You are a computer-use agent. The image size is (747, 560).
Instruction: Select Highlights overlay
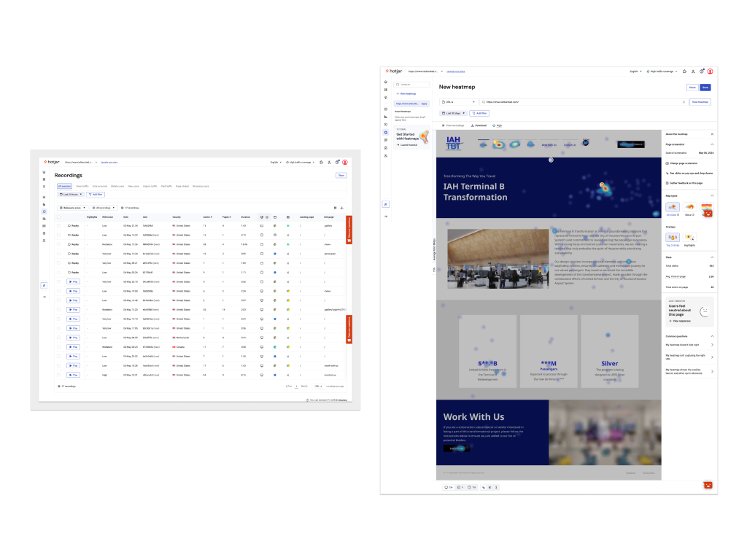coord(689,238)
